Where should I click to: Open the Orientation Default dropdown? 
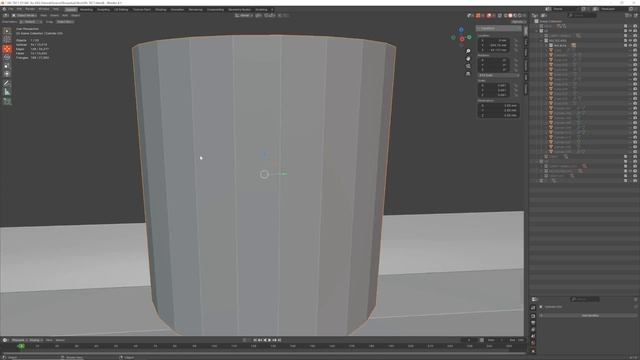31,22
